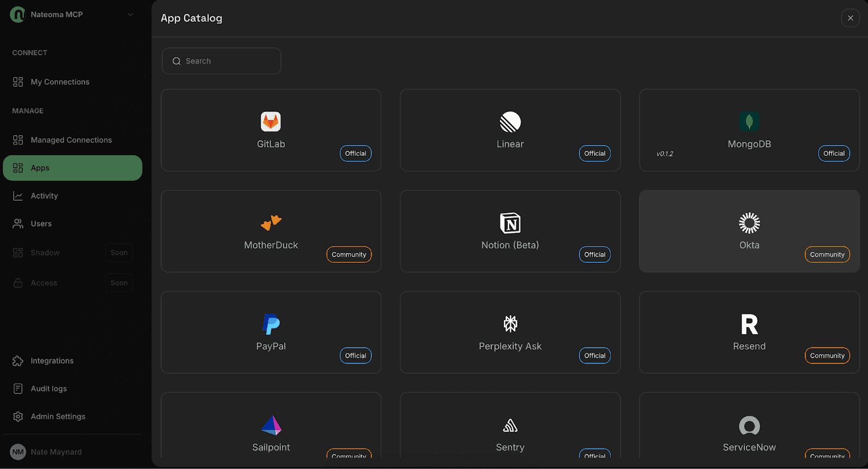Open My Connections in the sidebar

click(73, 82)
